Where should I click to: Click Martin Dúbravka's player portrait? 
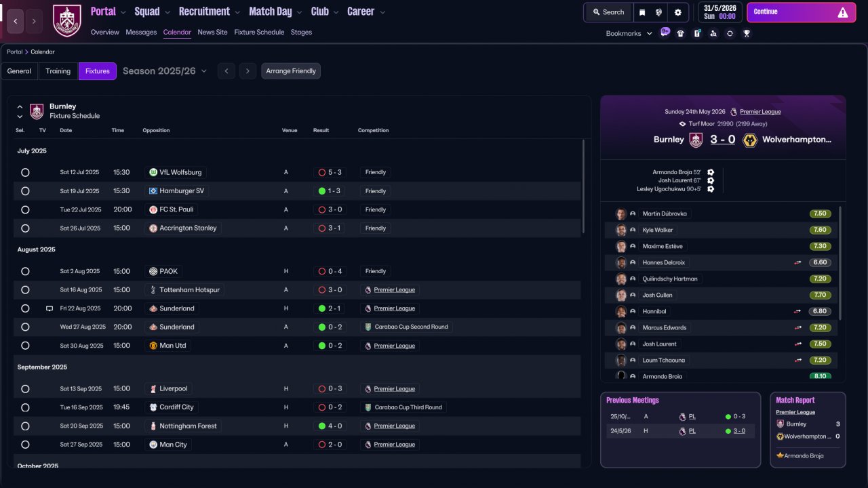620,213
